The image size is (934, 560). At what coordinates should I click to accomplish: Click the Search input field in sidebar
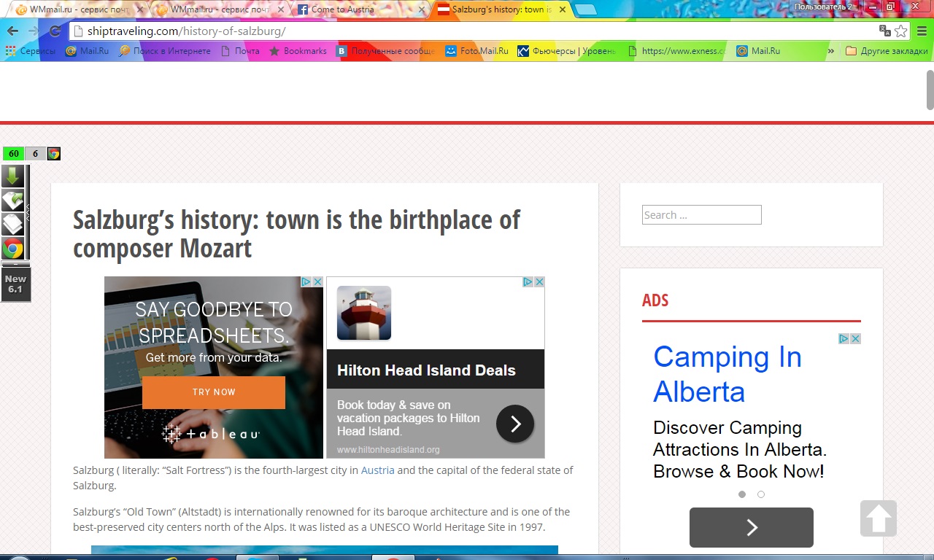click(701, 215)
